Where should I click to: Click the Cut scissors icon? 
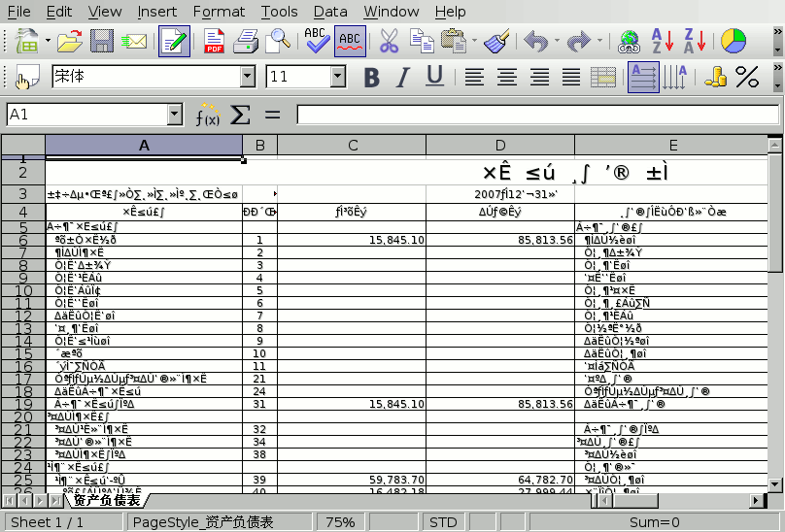click(x=389, y=41)
